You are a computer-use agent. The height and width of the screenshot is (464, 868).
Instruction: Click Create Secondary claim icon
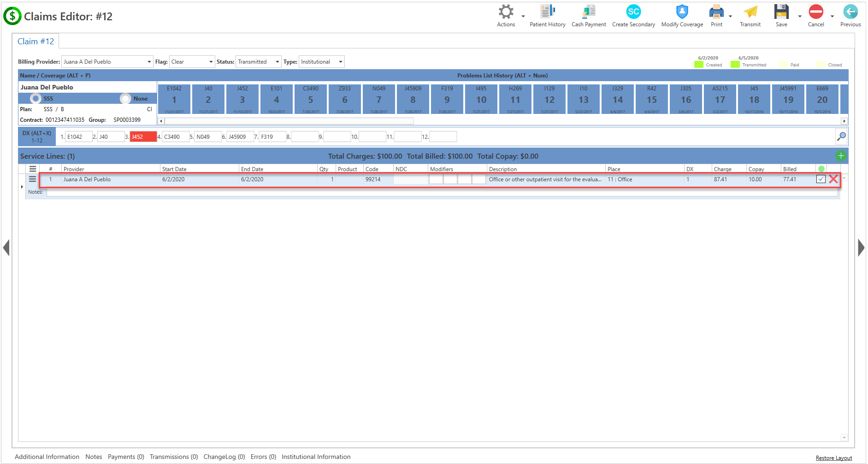coord(633,16)
